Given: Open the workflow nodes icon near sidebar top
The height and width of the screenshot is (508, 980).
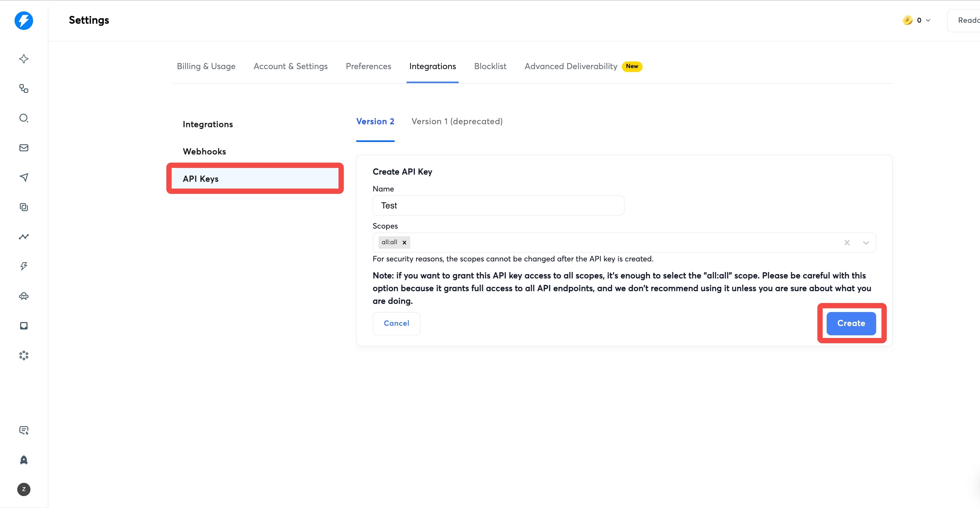Looking at the screenshot, I should coord(24,89).
